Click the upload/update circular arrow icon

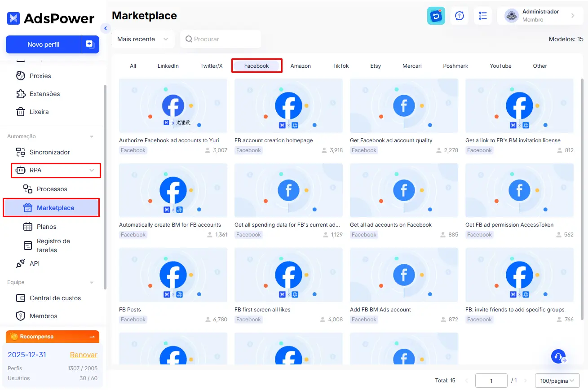click(460, 16)
